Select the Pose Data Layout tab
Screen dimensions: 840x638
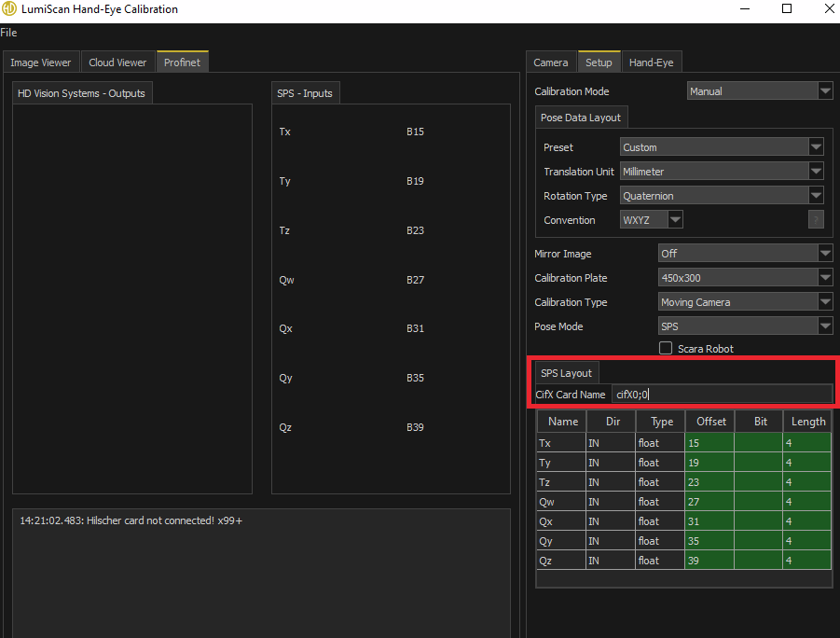581,118
